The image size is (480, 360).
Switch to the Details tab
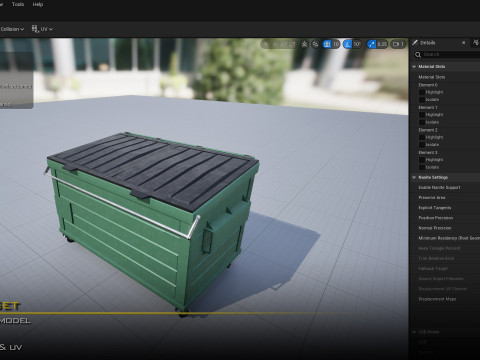pyautogui.click(x=427, y=43)
